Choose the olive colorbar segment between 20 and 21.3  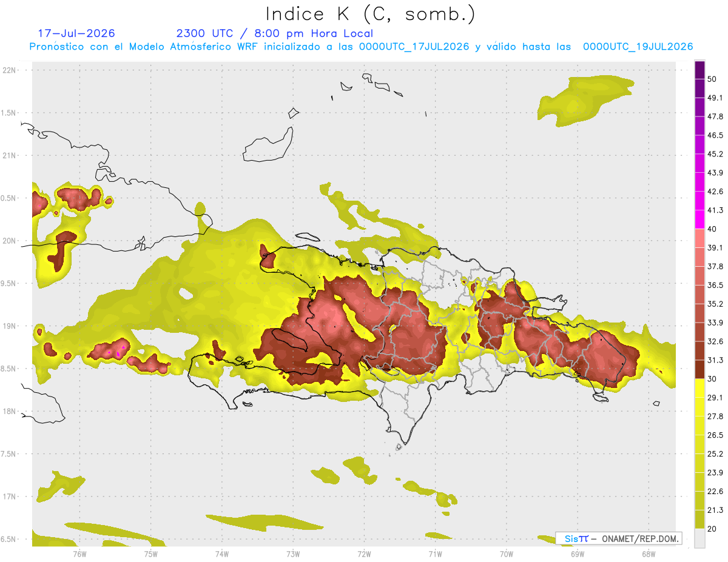click(700, 519)
